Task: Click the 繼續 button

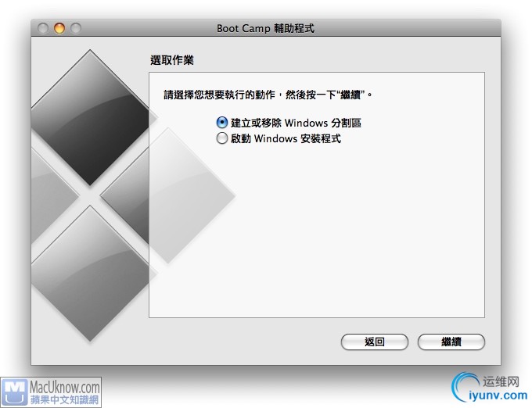Action: click(451, 342)
